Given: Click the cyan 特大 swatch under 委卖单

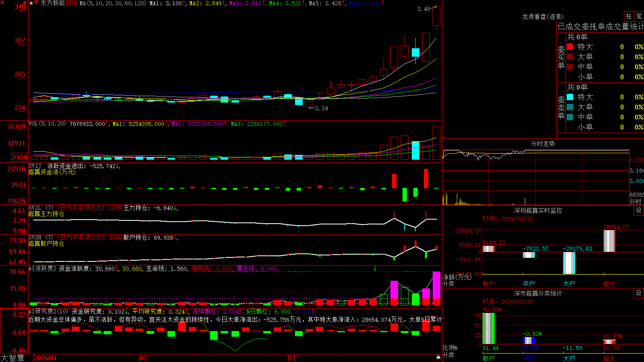Looking at the screenshot, I should (x=570, y=97).
